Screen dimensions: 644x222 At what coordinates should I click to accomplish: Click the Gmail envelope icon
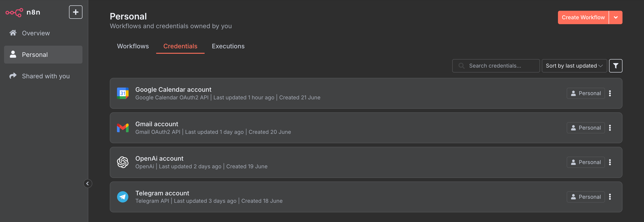click(x=123, y=128)
